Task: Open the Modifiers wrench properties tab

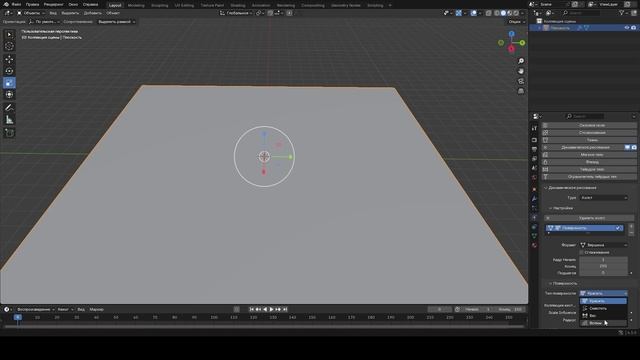Action: (534, 199)
